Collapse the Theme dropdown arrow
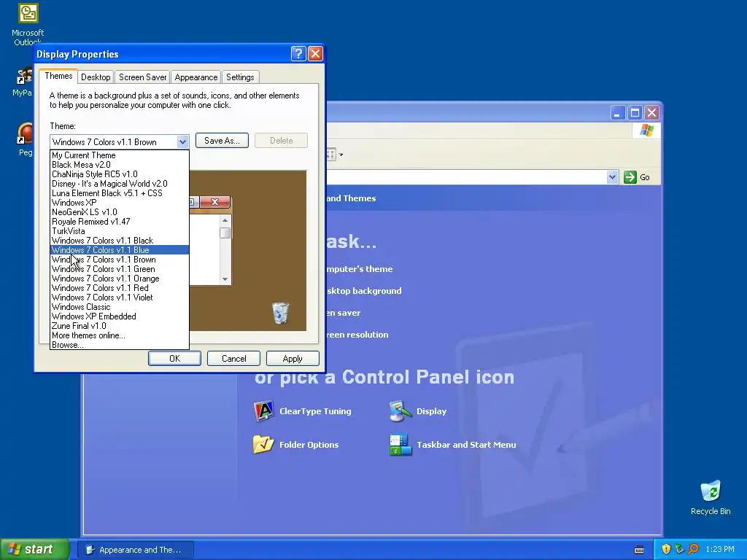This screenshot has width=747, height=560. click(182, 142)
